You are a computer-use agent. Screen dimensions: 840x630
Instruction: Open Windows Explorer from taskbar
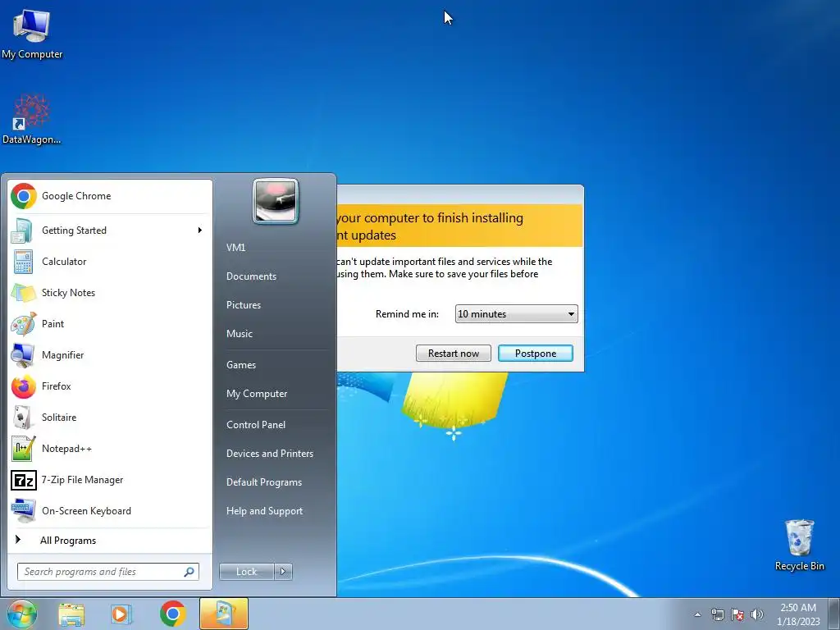click(x=71, y=614)
